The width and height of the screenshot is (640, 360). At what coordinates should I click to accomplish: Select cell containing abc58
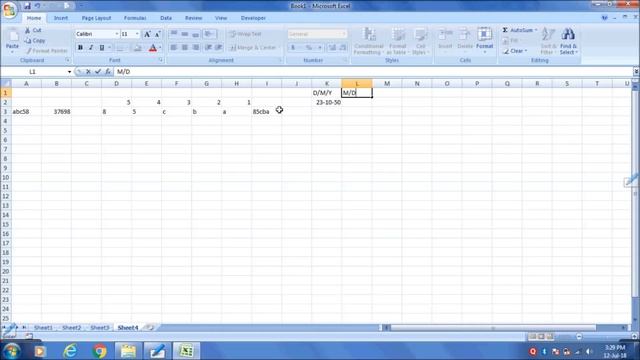pyautogui.click(x=27, y=112)
